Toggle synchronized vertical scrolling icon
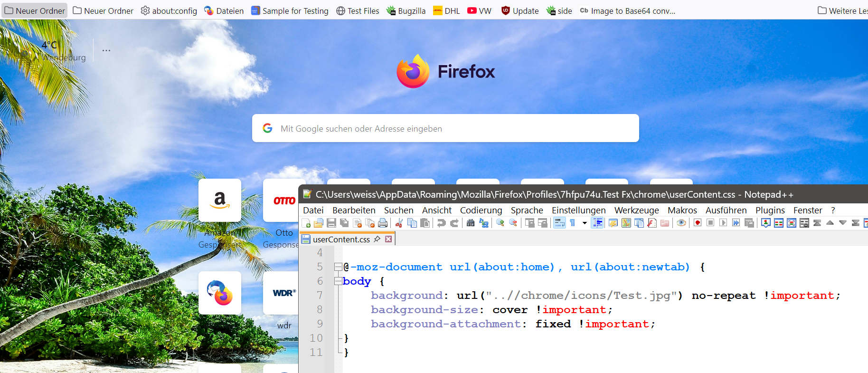 pos(529,223)
